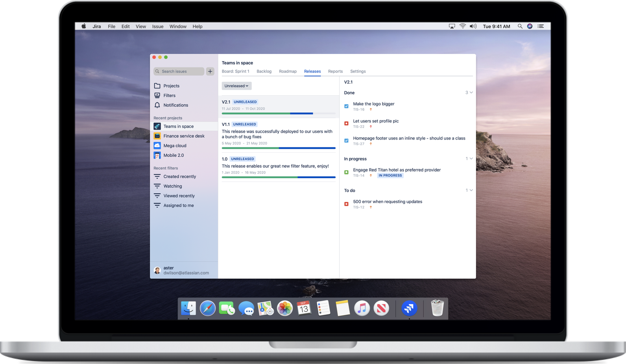Click the V2.1 release progress bar
The height and width of the screenshot is (364, 626).
click(x=279, y=113)
